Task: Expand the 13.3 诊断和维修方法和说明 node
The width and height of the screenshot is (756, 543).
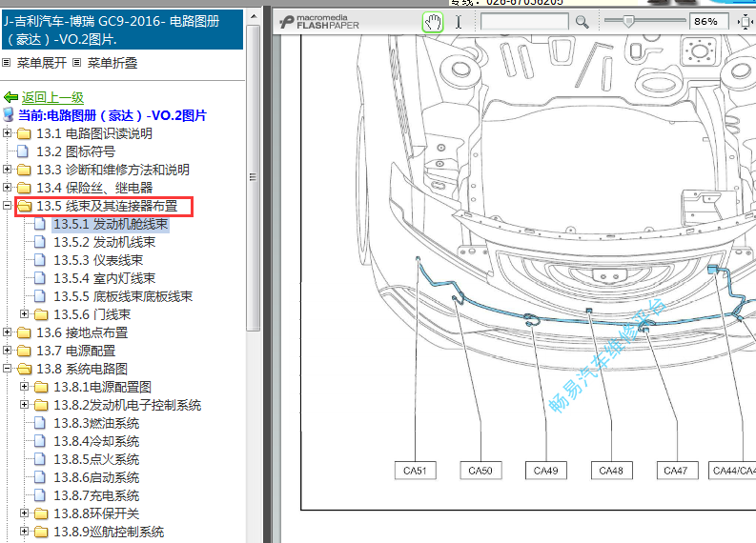Action: pyautogui.click(x=8, y=170)
